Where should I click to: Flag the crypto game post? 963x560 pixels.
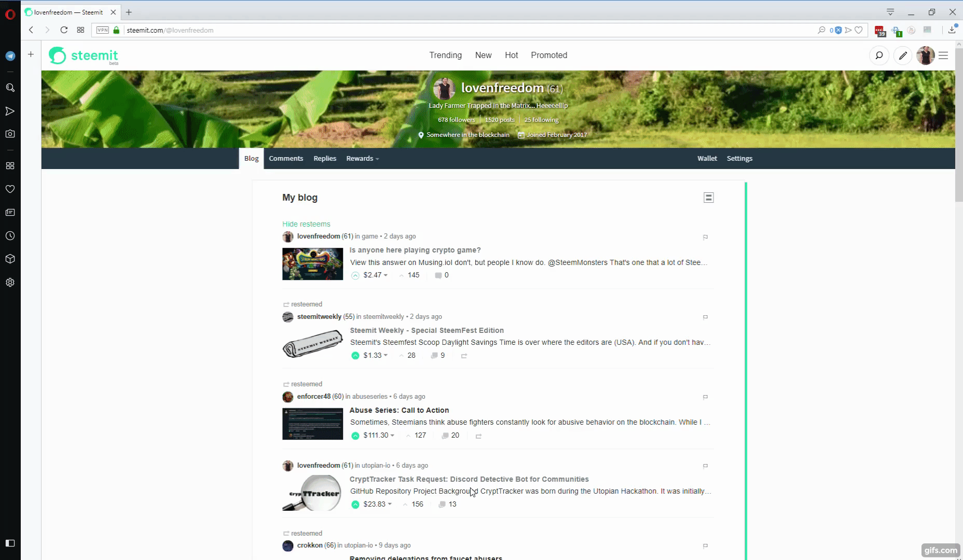coord(705,237)
